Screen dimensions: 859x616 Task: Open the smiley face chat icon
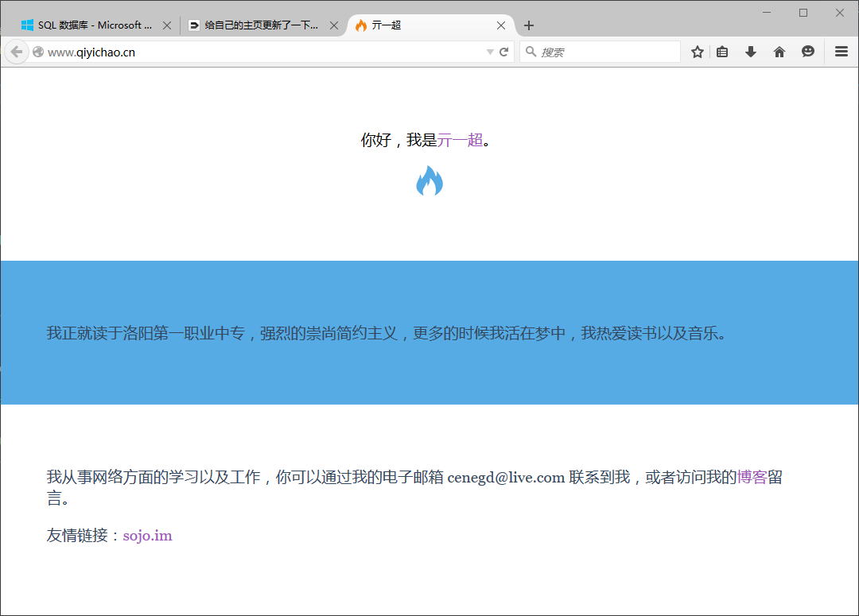coord(808,52)
